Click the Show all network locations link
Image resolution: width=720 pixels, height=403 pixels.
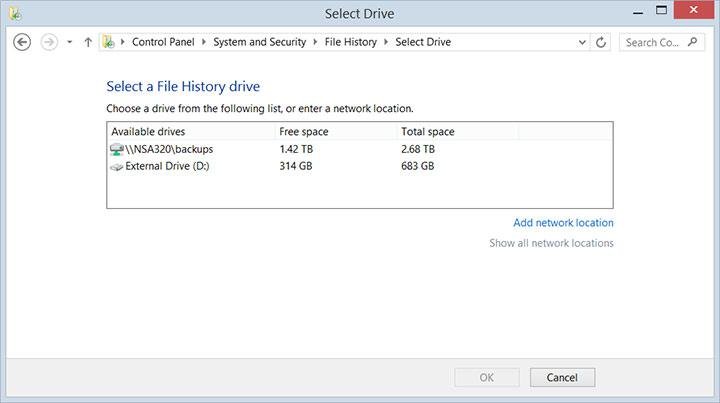point(551,243)
